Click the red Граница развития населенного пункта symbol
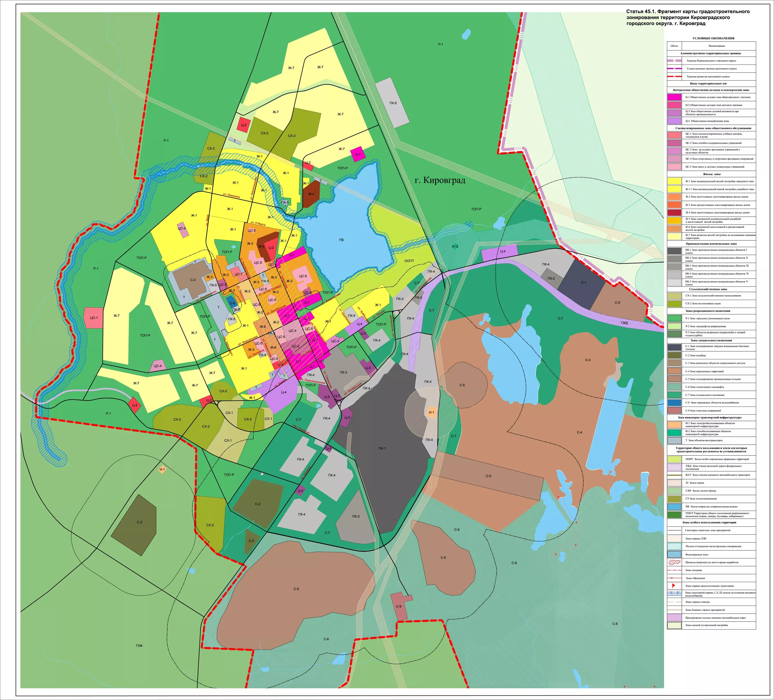This screenshot has width=774, height=700. pyautogui.click(x=674, y=76)
